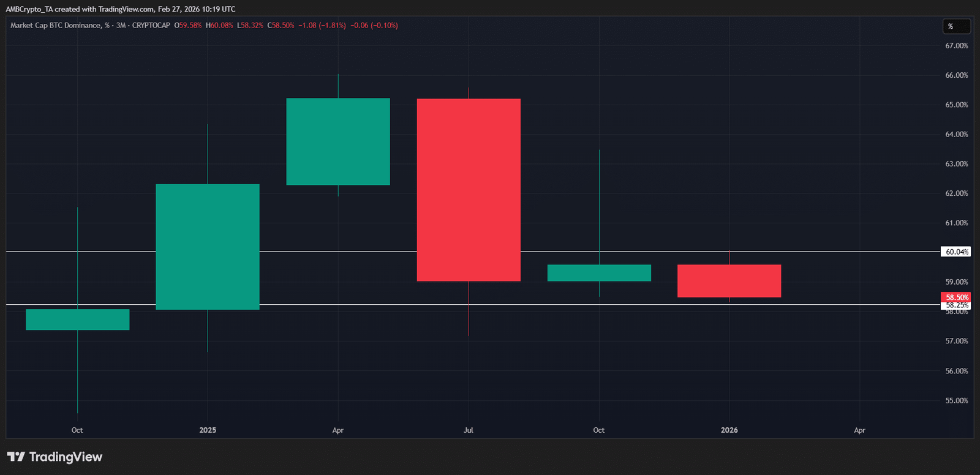The width and height of the screenshot is (980, 475).
Task: Click the green candle at 2025 start
Action: (x=208, y=247)
